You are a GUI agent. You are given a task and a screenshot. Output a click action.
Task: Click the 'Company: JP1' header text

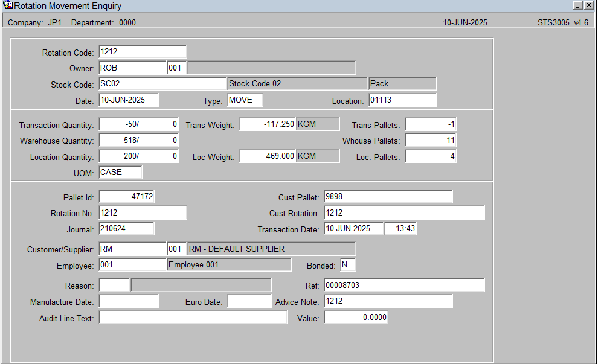point(34,23)
